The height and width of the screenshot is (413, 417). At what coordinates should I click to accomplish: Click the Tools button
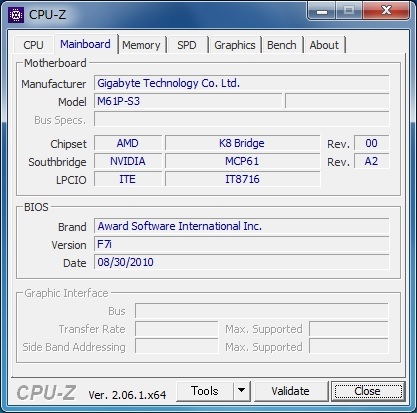pos(205,391)
